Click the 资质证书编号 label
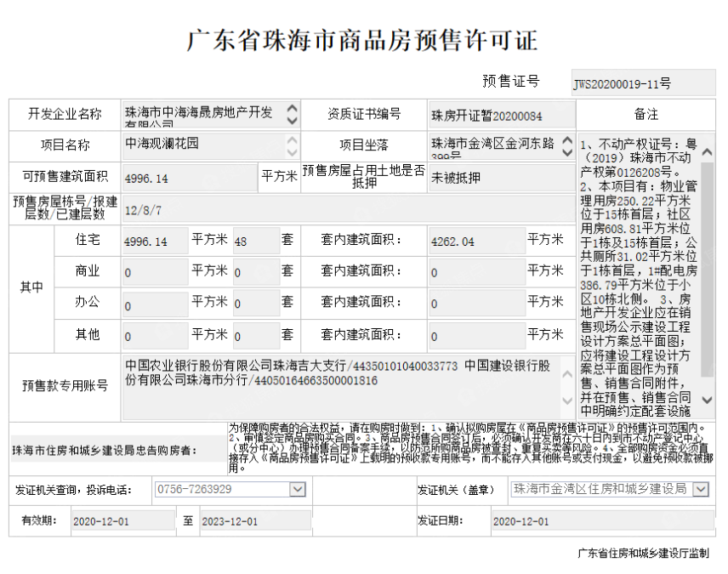 click(x=364, y=114)
